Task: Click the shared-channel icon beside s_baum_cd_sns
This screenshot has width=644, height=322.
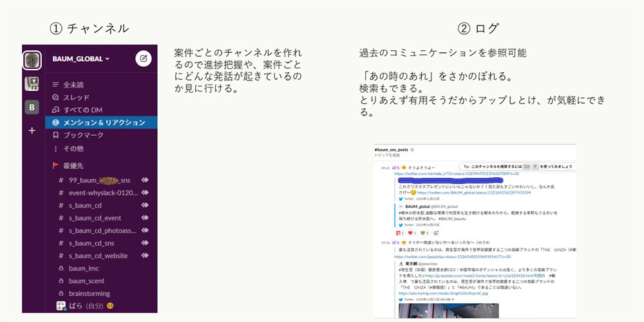Action: 144,243
